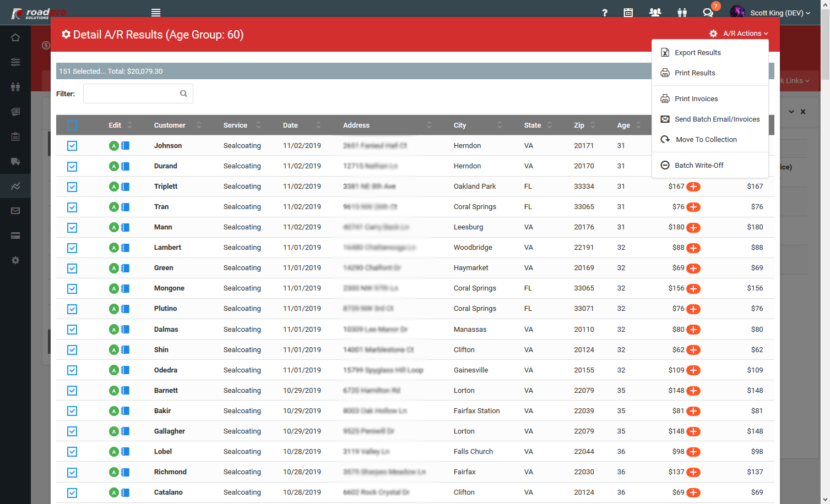The image size is (830, 504).
Task: Open customer Bakir link
Action: click(162, 411)
